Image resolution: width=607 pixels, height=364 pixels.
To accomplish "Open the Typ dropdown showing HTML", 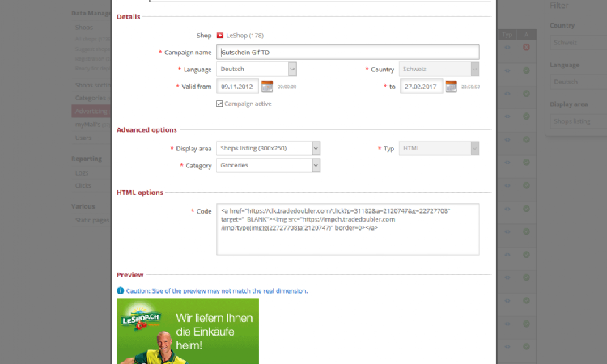I will (x=475, y=148).
